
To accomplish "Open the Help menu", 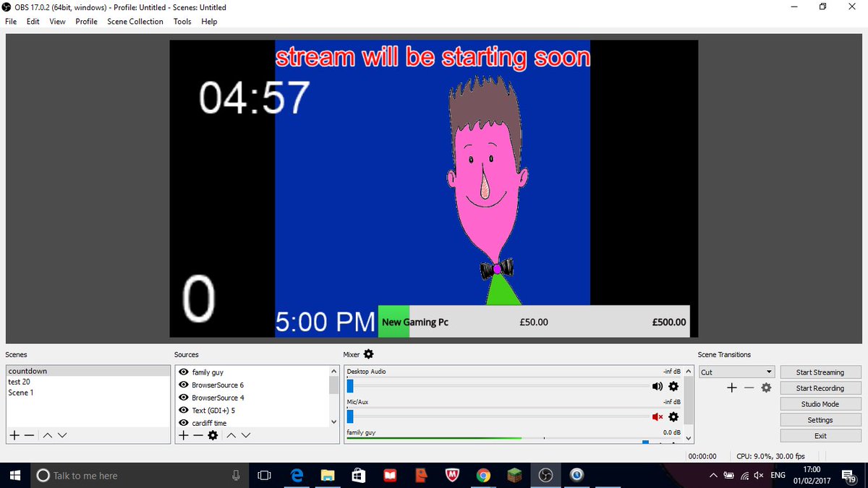I will 209,22.
